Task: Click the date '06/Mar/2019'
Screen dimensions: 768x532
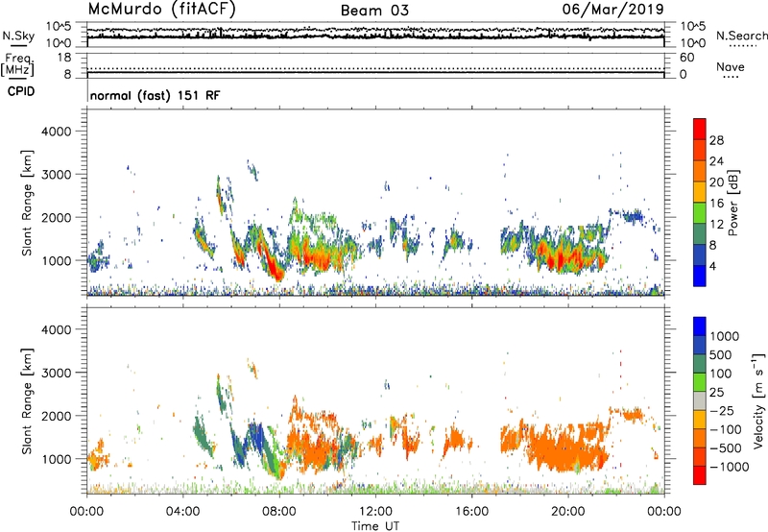Action: click(612, 10)
